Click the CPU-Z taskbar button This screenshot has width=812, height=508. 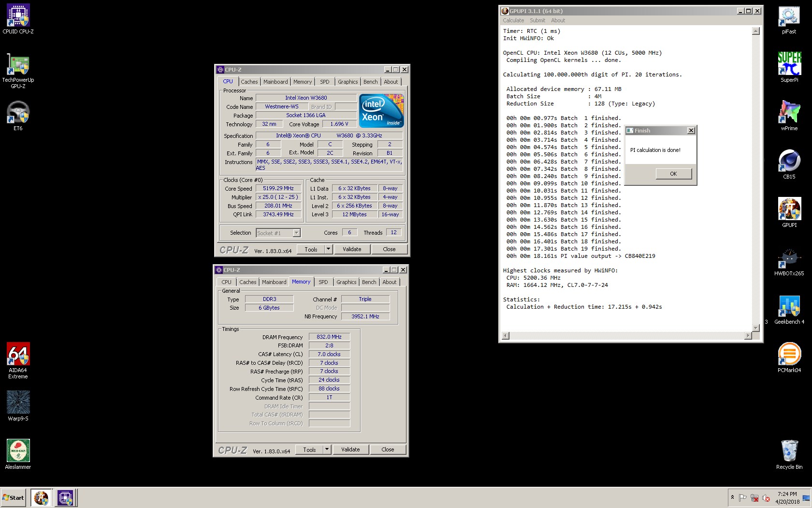(x=65, y=497)
